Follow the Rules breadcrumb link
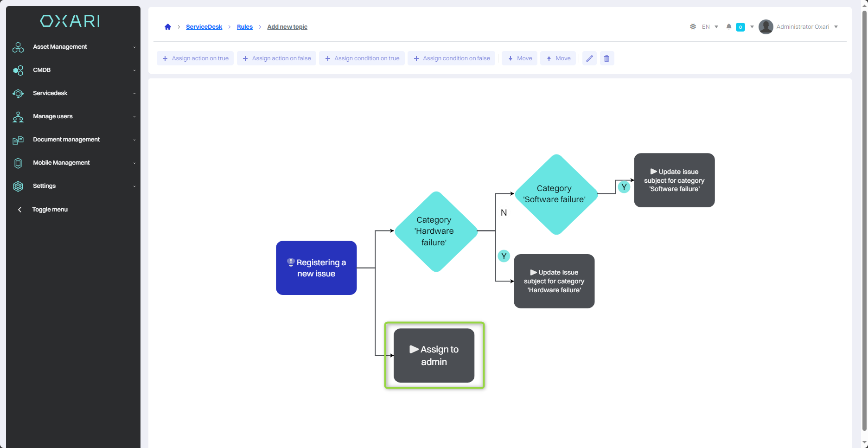 pyautogui.click(x=244, y=27)
